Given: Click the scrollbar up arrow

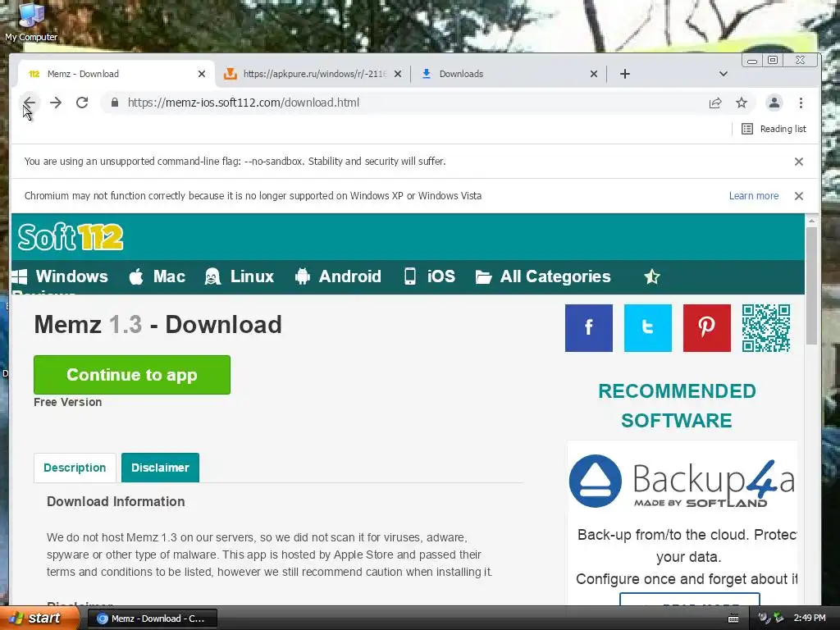Looking at the screenshot, I should (811, 220).
